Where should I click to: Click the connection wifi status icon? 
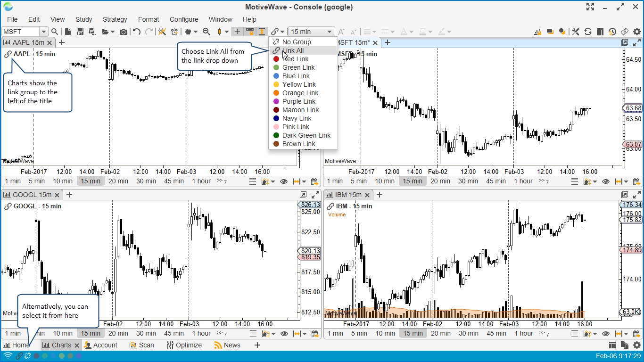click(x=8, y=356)
